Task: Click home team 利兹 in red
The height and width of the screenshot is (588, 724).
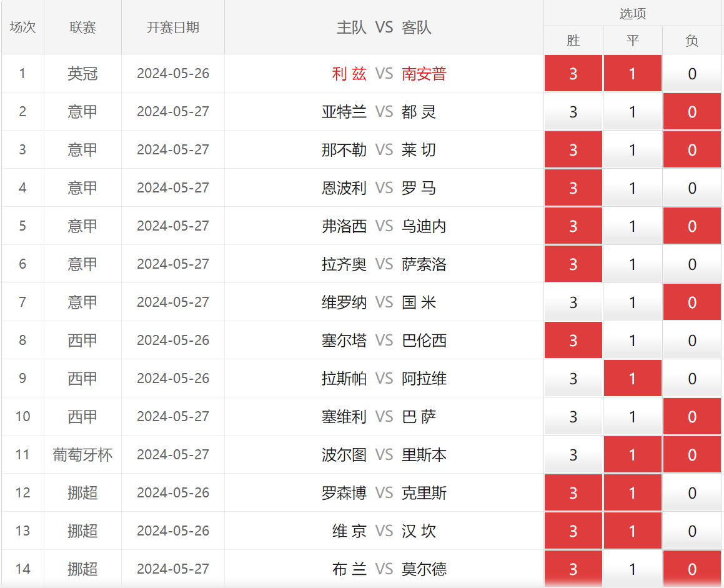Action: (349, 74)
